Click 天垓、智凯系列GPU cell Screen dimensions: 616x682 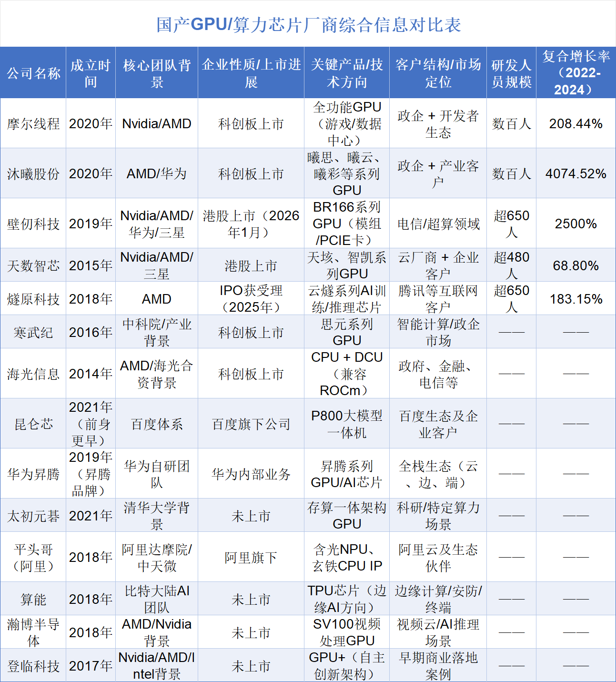[x=347, y=265]
